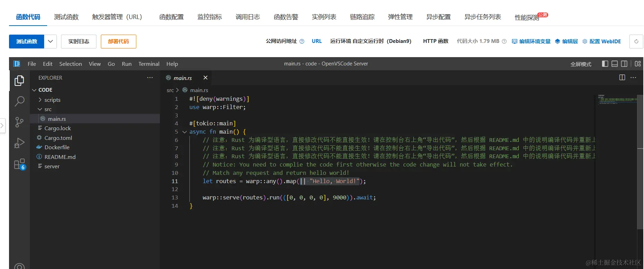Switch to the 函数配置 tab
The height and width of the screenshot is (269, 644).
tap(172, 17)
